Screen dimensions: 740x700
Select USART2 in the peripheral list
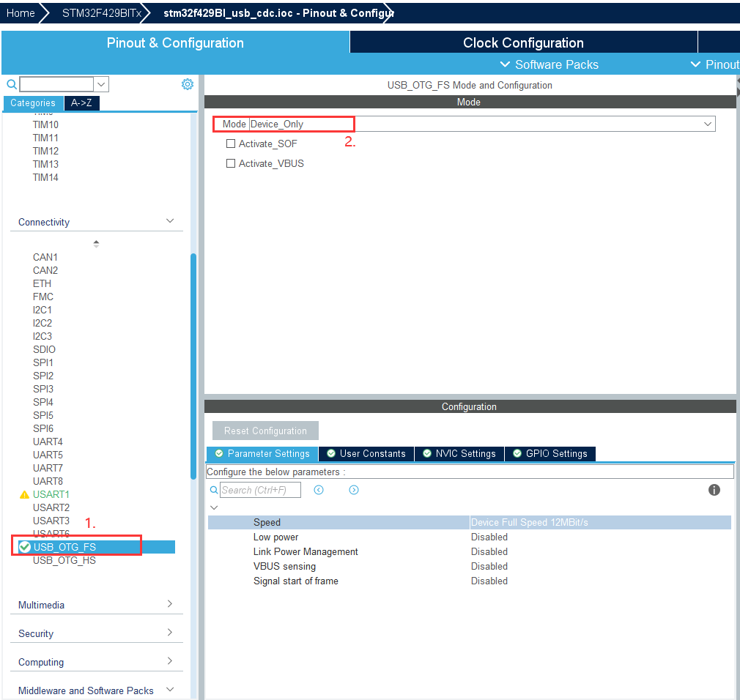[51, 507]
